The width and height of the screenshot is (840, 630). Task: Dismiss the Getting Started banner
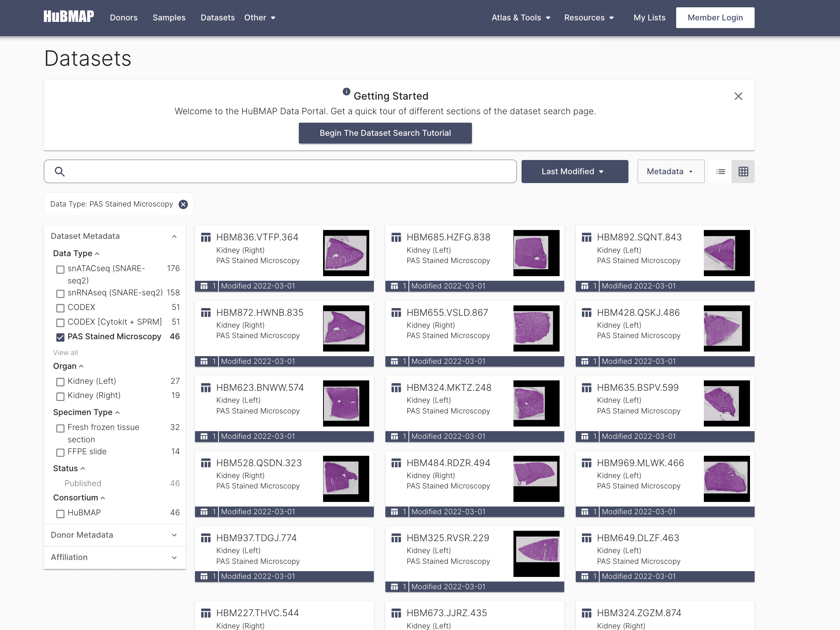[x=738, y=96]
